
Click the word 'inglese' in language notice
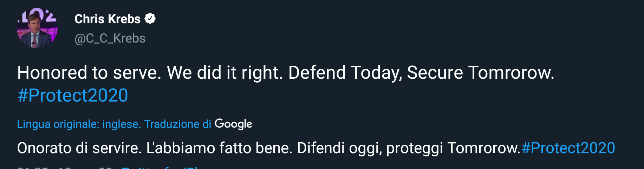coord(122,124)
